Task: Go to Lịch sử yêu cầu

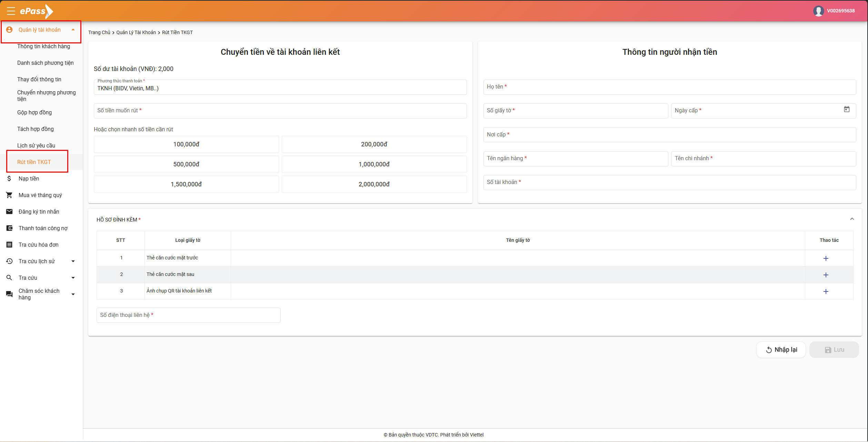Action: (x=36, y=146)
